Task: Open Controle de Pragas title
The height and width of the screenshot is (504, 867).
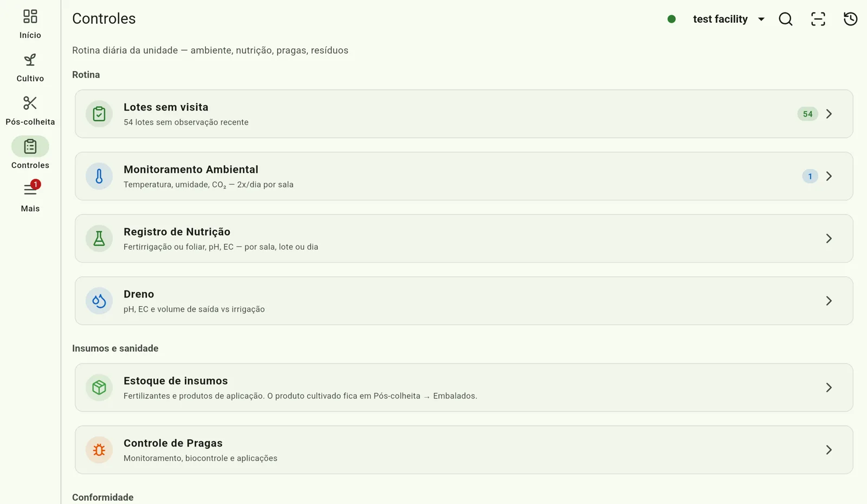Action: click(x=173, y=443)
